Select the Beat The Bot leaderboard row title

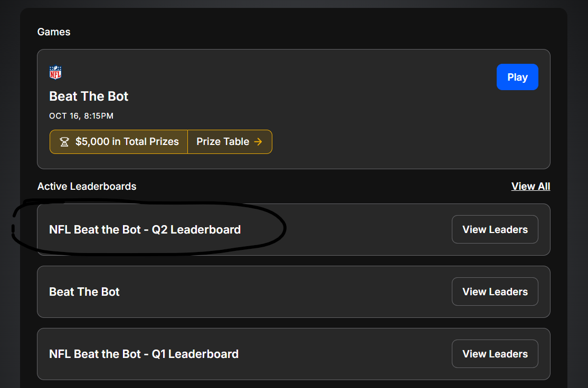(x=84, y=292)
